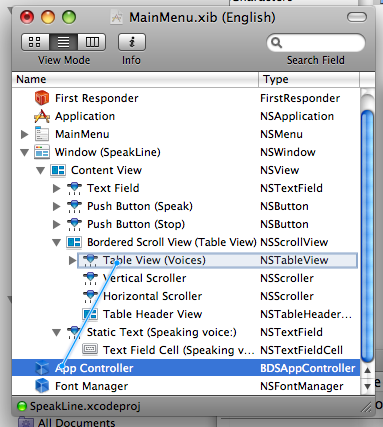This screenshot has width=383, height=427.
Task: Click the Push Button (Stop) icon
Action: point(74,224)
